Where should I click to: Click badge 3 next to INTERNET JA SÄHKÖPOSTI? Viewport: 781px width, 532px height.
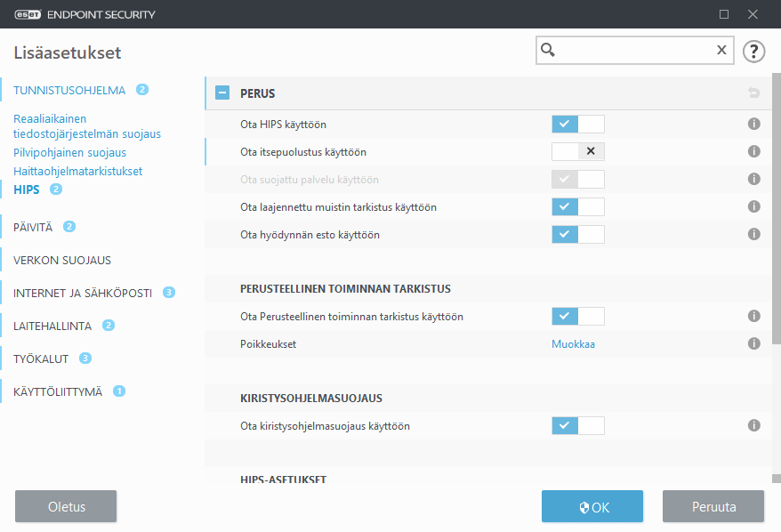click(169, 293)
